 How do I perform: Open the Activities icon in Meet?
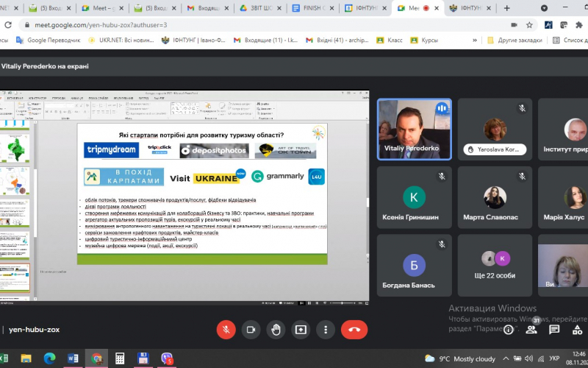(577, 330)
